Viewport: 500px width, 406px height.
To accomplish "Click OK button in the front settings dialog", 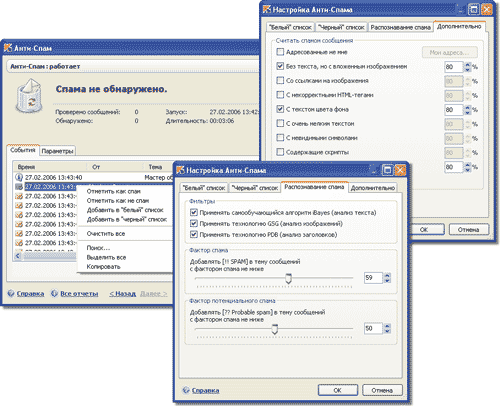I will pos(338,390).
